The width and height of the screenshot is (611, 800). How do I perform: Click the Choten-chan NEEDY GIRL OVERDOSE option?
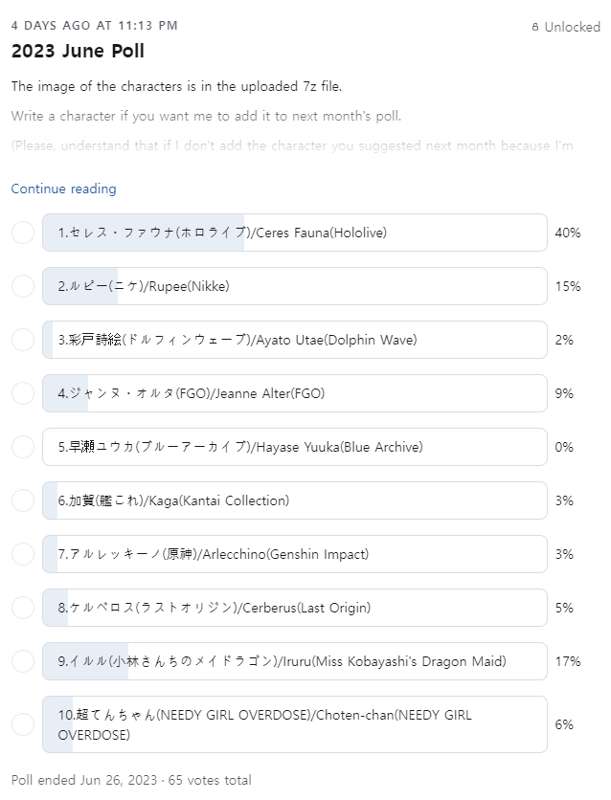click(295, 724)
